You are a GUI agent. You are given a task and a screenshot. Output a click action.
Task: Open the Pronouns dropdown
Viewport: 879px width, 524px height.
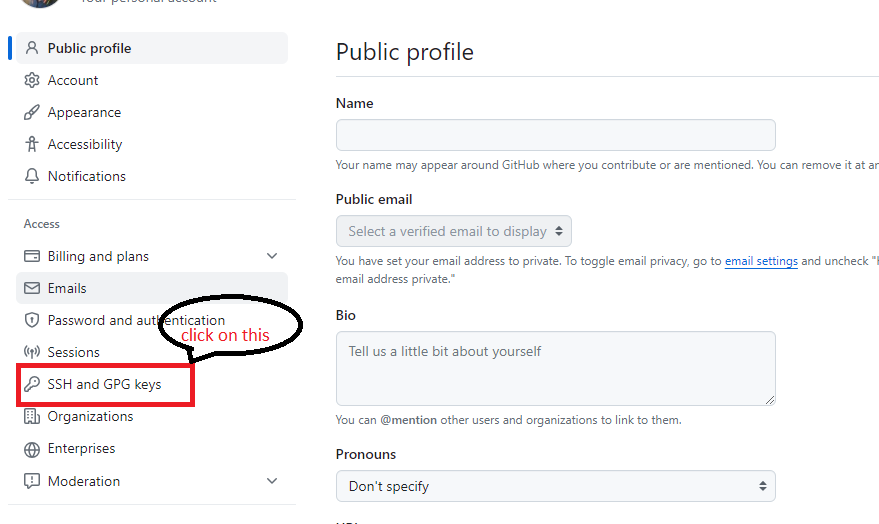pos(556,486)
